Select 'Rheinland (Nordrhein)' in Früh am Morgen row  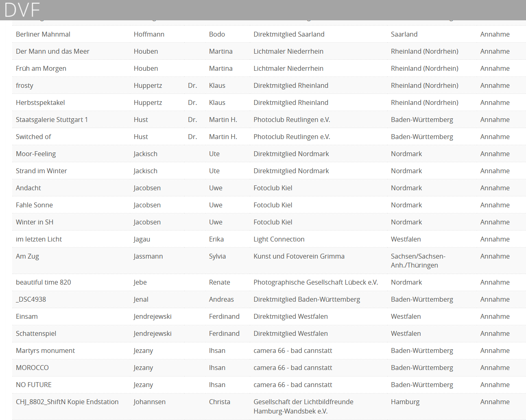(425, 68)
